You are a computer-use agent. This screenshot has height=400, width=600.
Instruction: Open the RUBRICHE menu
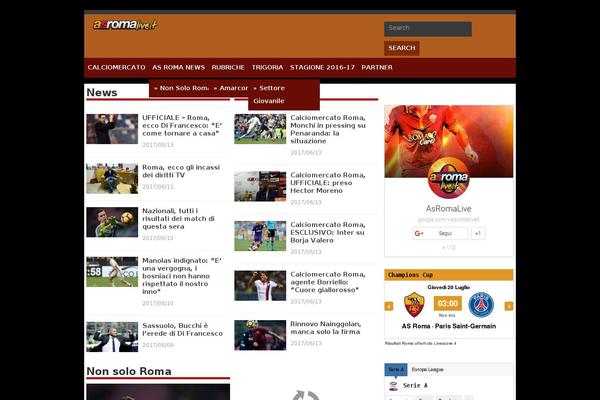[x=228, y=67]
